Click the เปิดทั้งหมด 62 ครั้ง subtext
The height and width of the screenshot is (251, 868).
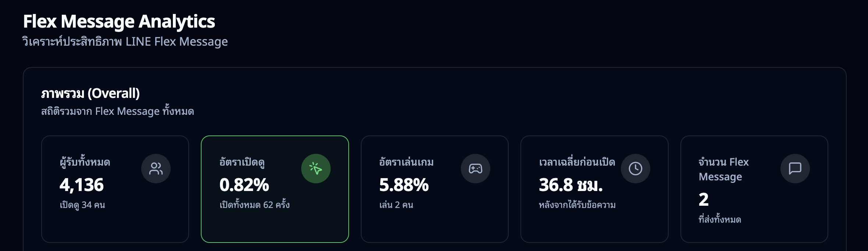pyautogui.click(x=255, y=205)
